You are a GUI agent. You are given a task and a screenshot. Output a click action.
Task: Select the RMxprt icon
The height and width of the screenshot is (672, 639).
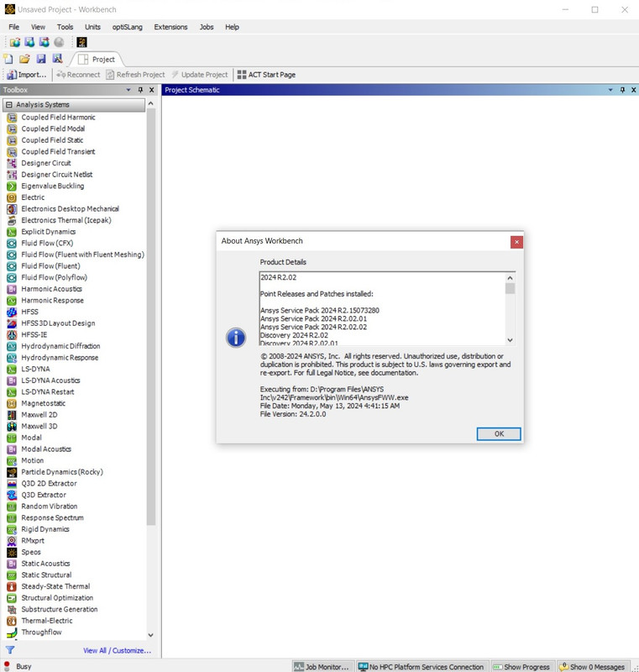[12, 541]
